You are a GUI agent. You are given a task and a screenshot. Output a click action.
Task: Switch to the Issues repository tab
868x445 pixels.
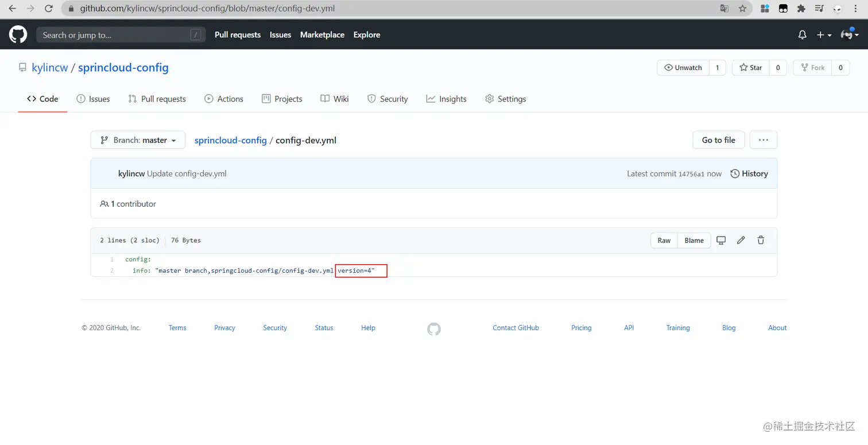93,99
